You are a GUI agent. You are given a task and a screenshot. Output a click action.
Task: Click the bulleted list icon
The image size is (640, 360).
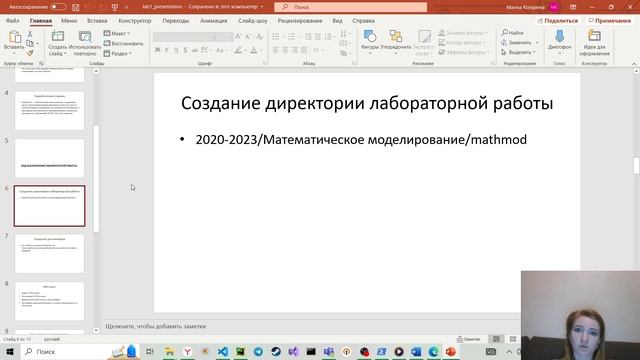pos(276,37)
